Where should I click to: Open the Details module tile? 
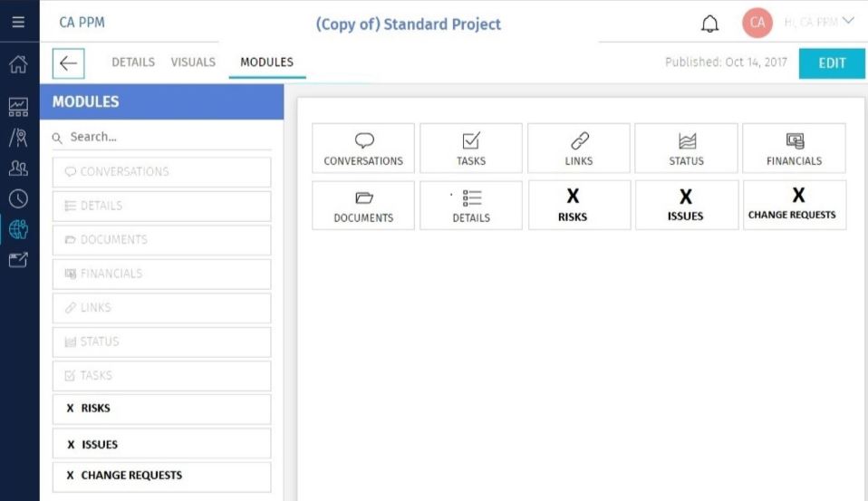coord(471,206)
